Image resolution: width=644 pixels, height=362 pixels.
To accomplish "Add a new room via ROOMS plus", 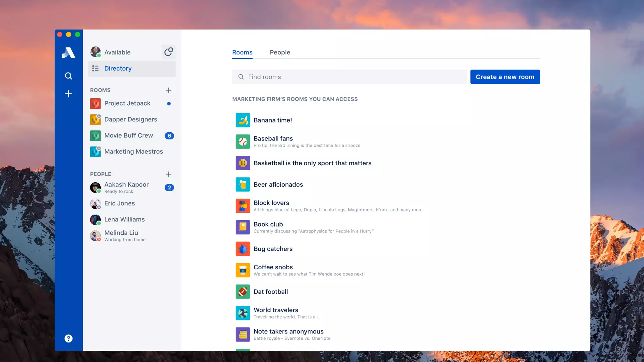I will 169,90.
